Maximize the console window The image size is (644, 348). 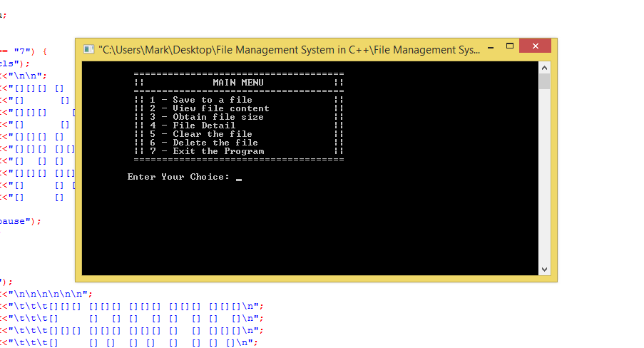pyautogui.click(x=510, y=48)
